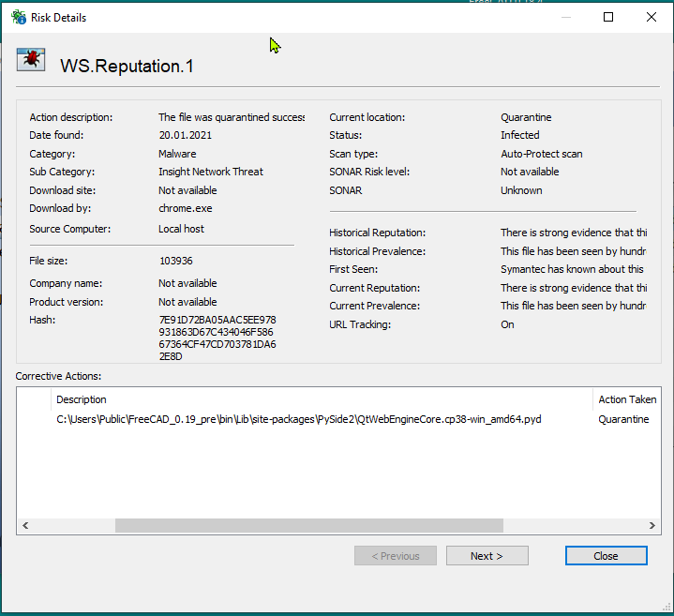Click the Historical Reputation value text
Screen dimensions: 674x616
click(573, 233)
